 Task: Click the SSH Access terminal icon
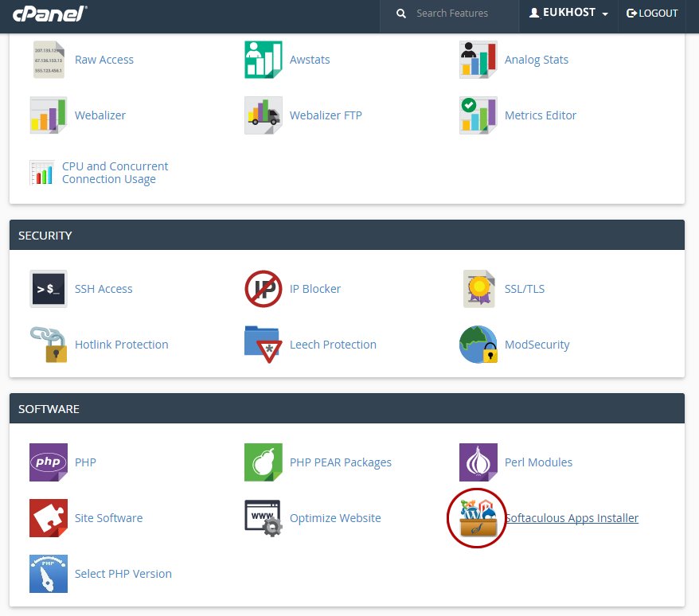(x=48, y=289)
